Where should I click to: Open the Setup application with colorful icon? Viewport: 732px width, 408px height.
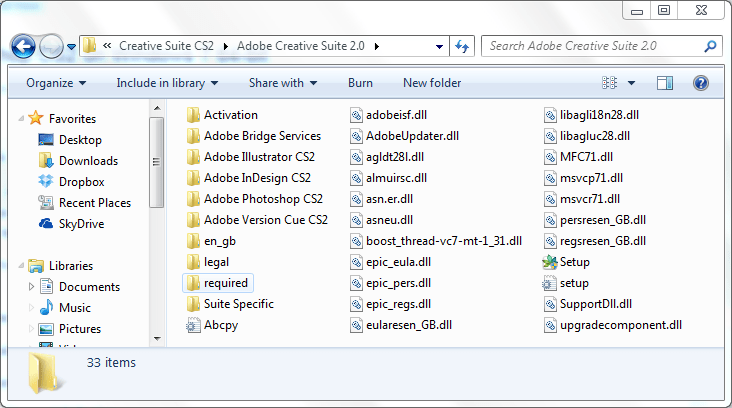point(550,262)
